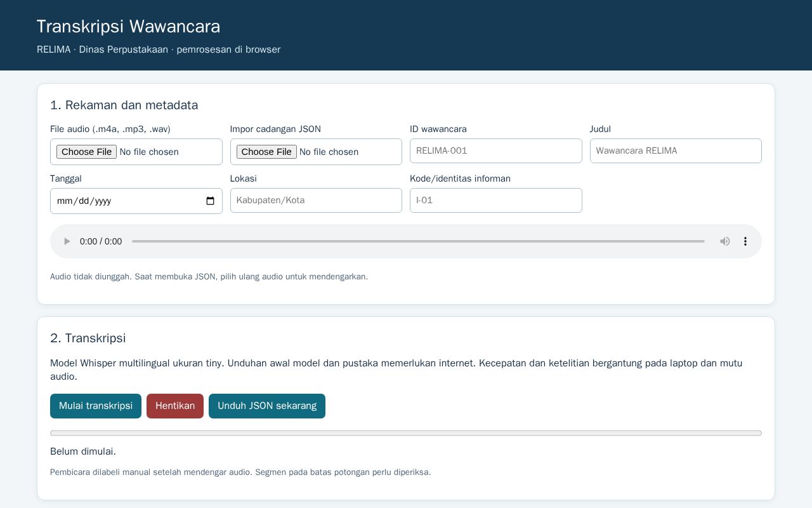Select the "Belum dimulai." status text
Image resolution: width=812 pixels, height=508 pixels.
click(x=83, y=451)
